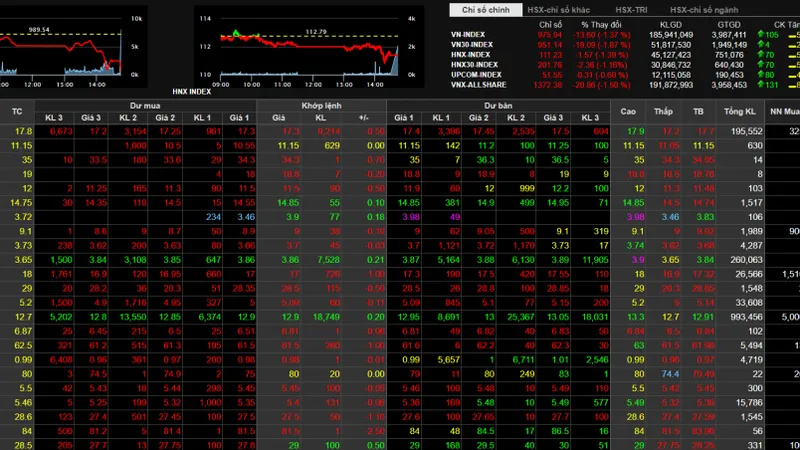Open the HSX-chỉ số ngành tab

(704, 10)
